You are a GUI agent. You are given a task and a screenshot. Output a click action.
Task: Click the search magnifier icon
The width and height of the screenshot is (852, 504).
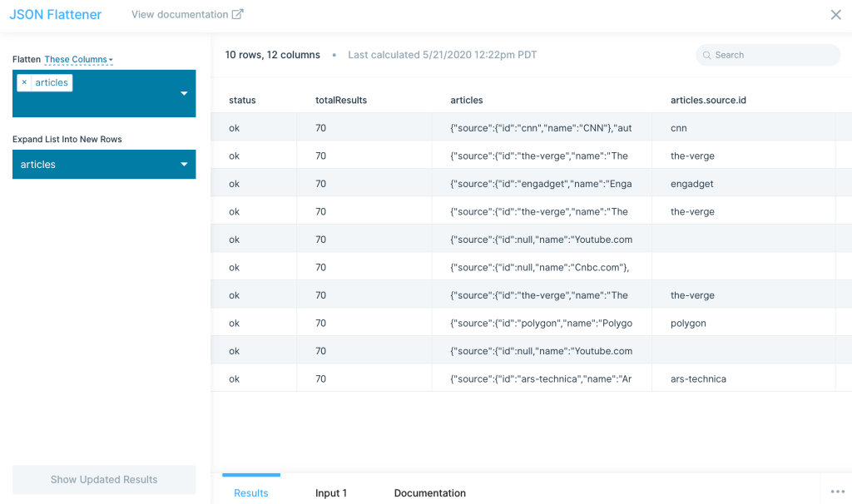click(x=709, y=54)
